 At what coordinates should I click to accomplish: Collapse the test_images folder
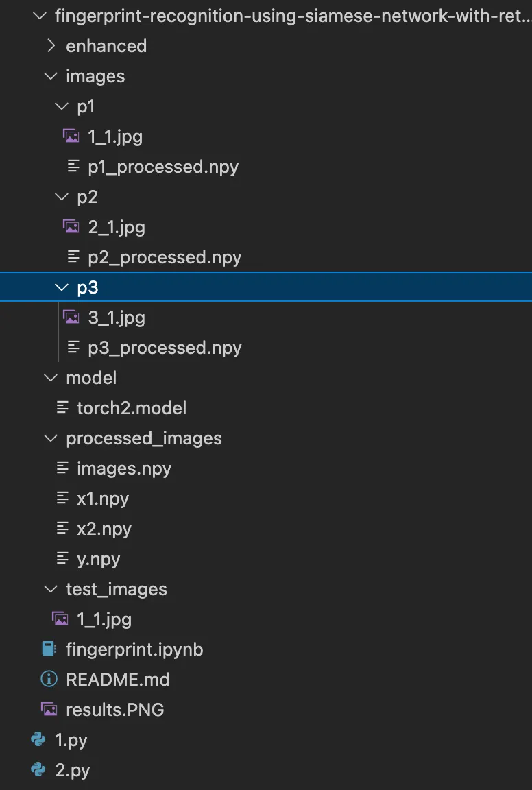pos(50,588)
